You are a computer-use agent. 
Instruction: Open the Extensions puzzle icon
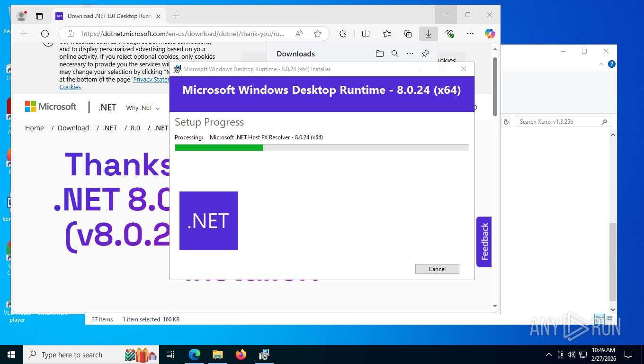click(x=343, y=34)
